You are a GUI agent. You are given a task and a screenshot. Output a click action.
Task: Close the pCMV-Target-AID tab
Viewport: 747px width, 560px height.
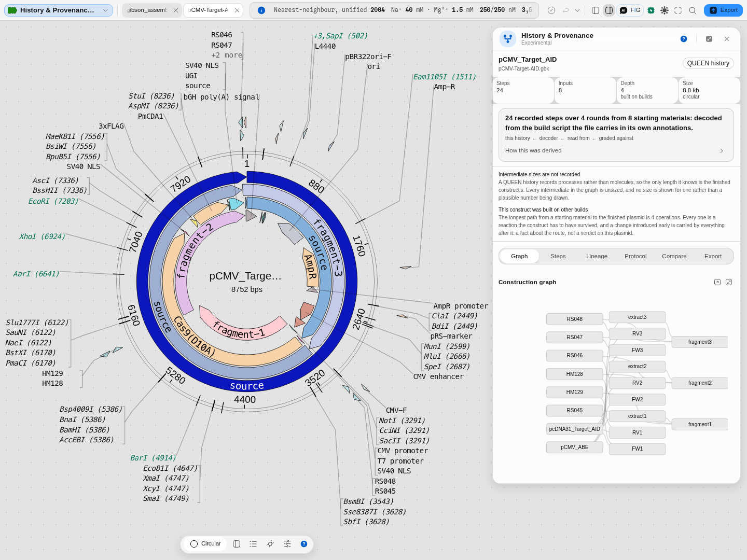tap(237, 10)
